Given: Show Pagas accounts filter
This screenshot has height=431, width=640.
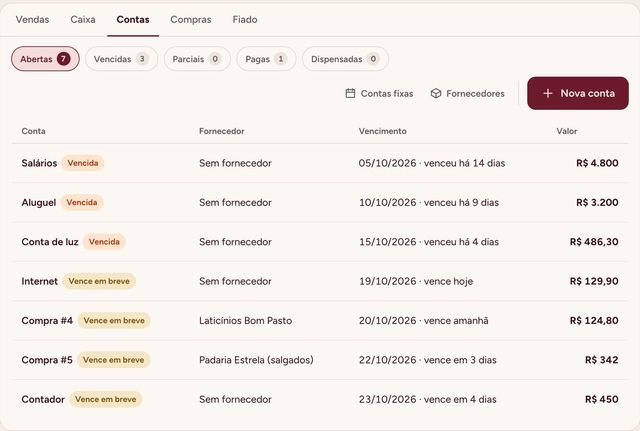Looking at the screenshot, I should pos(266,59).
